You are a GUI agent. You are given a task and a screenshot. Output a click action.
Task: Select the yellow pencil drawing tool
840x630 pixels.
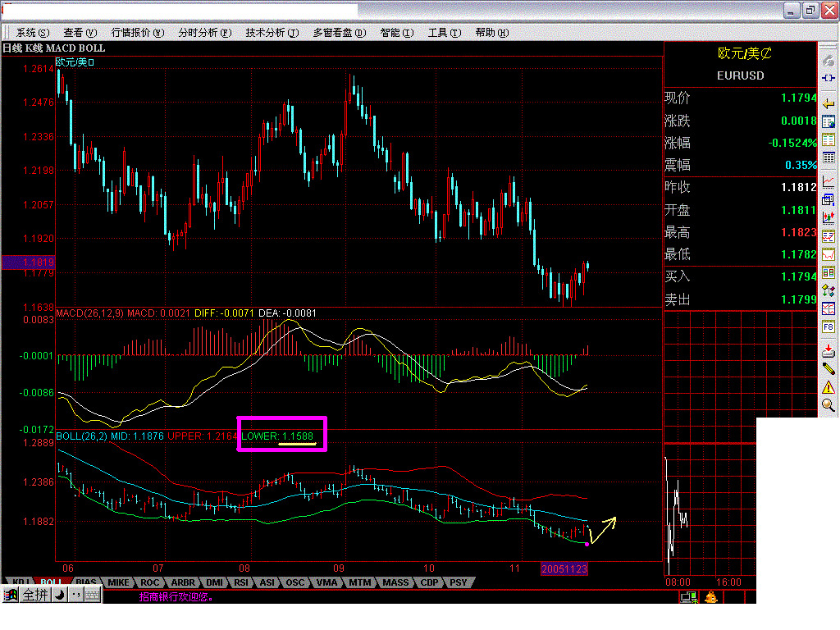click(829, 368)
